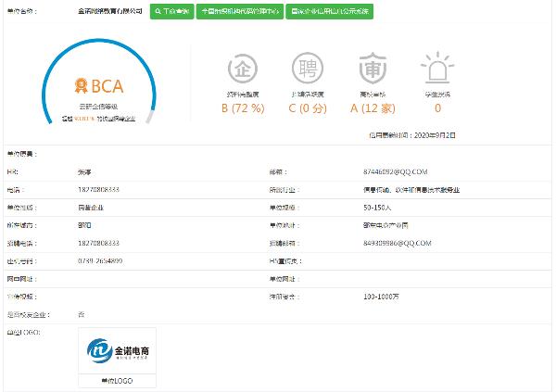Viewport: 556px width, 392px height.
Task: Select the C (0分) recruitment score
Action: pyautogui.click(x=308, y=107)
